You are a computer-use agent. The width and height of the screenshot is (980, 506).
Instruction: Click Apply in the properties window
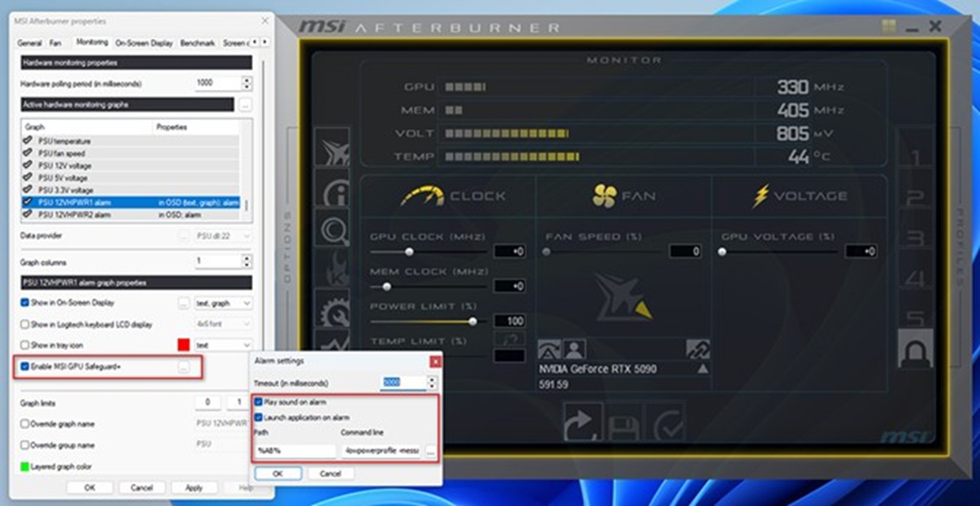coord(194,487)
